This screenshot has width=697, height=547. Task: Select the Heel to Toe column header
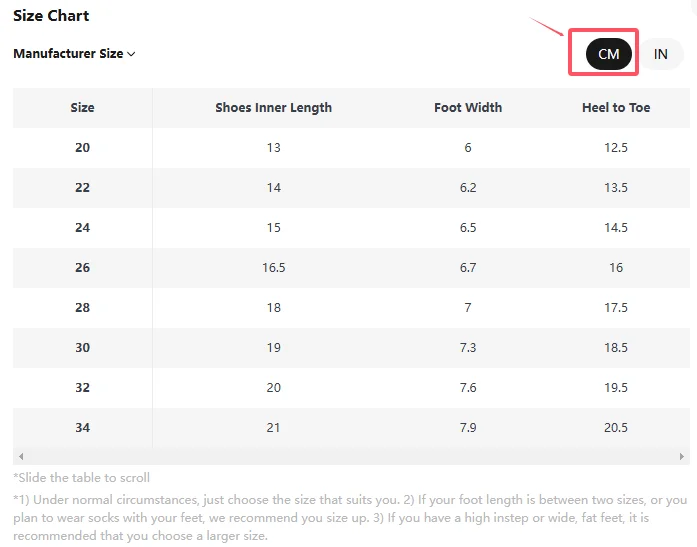pyautogui.click(x=616, y=108)
